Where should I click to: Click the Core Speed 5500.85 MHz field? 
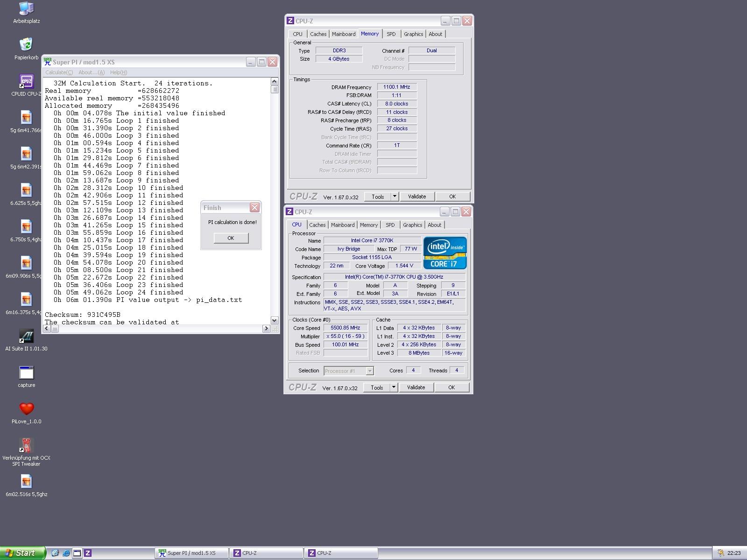tap(345, 328)
